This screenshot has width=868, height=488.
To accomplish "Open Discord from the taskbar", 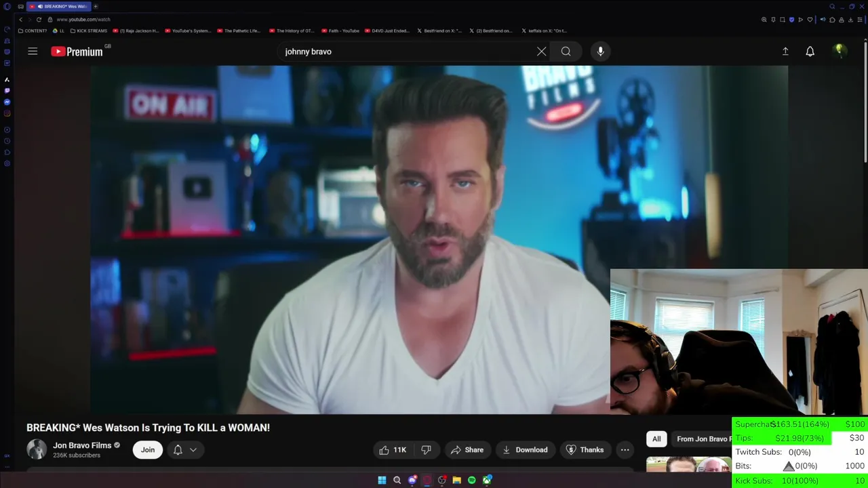I will click(x=412, y=480).
